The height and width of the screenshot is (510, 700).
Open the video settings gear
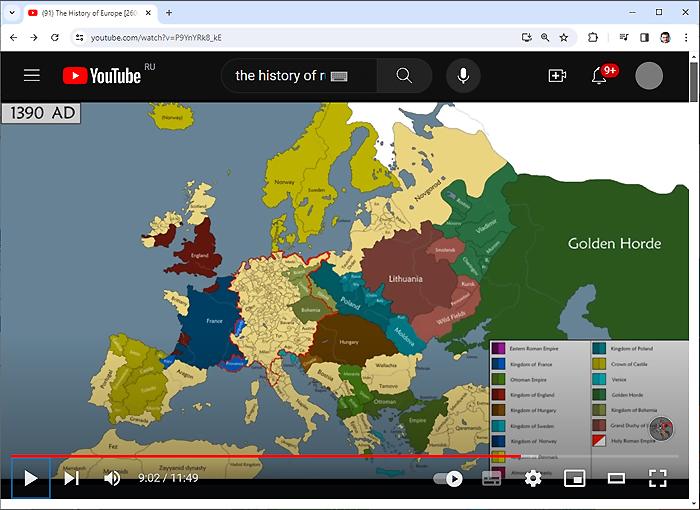point(533,479)
